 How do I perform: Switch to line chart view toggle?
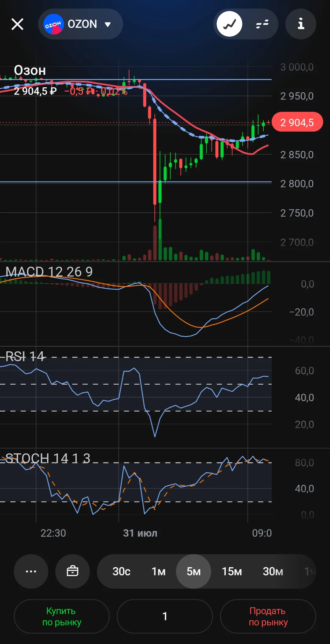click(229, 24)
